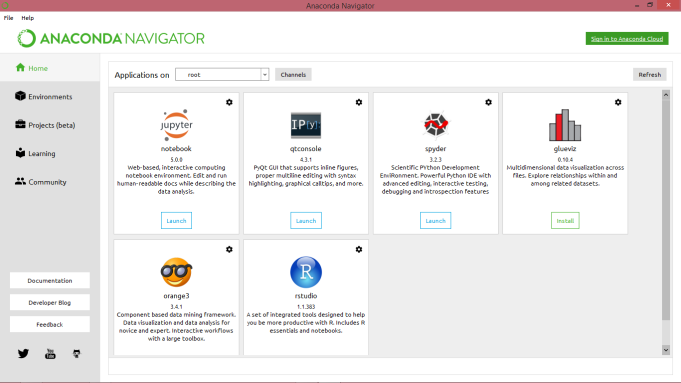The image size is (681, 383).
Task: Open the File menu
Action: tap(8, 18)
